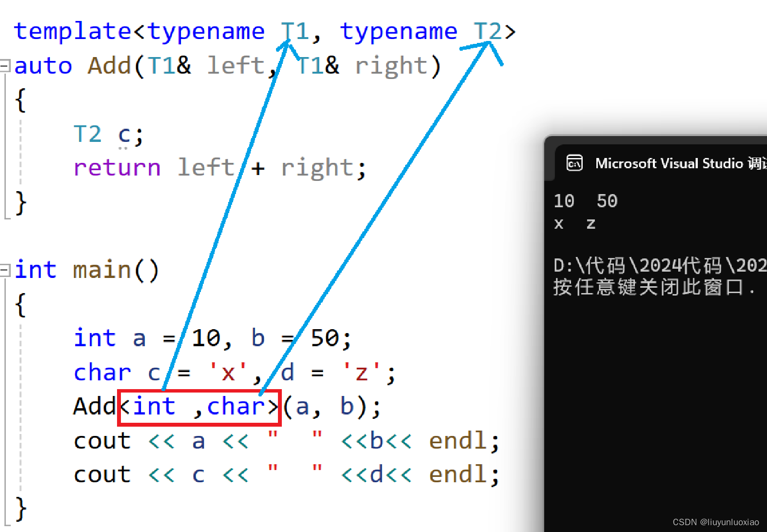Click the 'cout << a' output line
The width and height of the screenshot is (767, 532).
tap(287, 441)
